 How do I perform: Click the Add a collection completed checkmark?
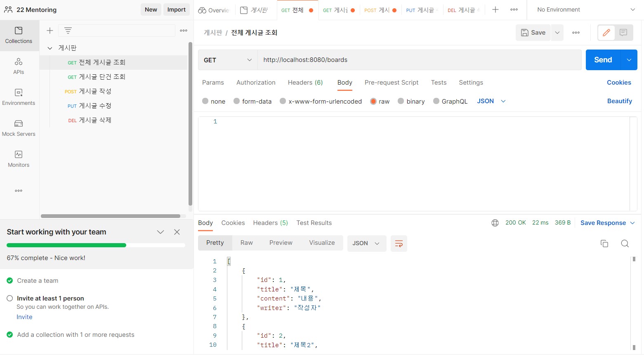coord(10,335)
